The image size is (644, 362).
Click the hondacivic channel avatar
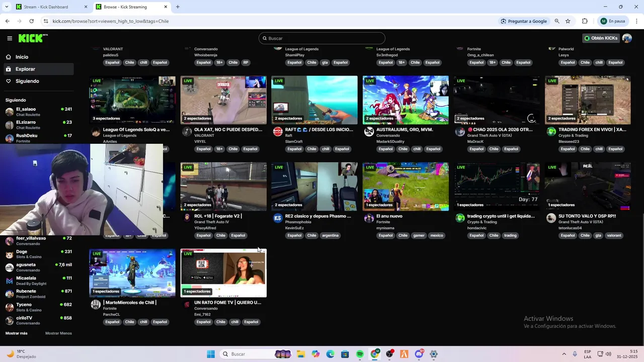(460, 218)
